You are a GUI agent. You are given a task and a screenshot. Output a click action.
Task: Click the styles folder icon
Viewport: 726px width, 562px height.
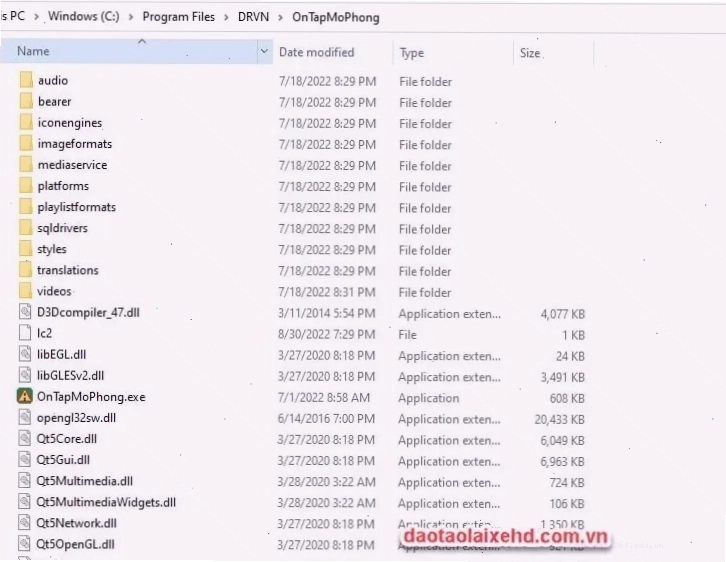(26, 249)
